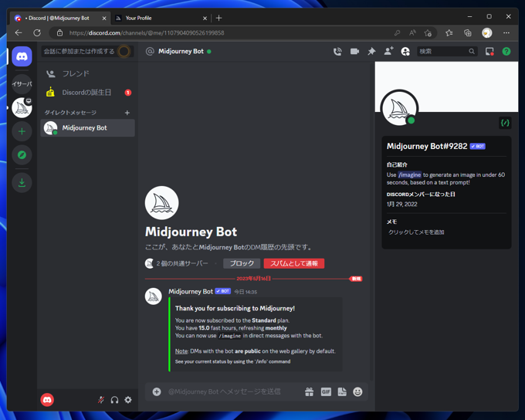525x420 pixels.
Task: Click the ダイレクトメッセージ section header
Action: (70, 113)
